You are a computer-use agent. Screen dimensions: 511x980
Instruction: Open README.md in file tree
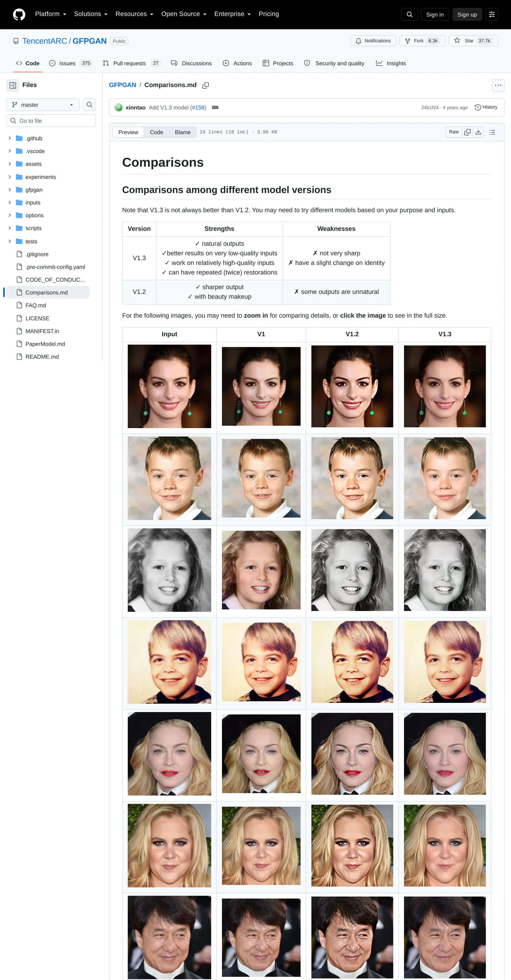(42, 356)
